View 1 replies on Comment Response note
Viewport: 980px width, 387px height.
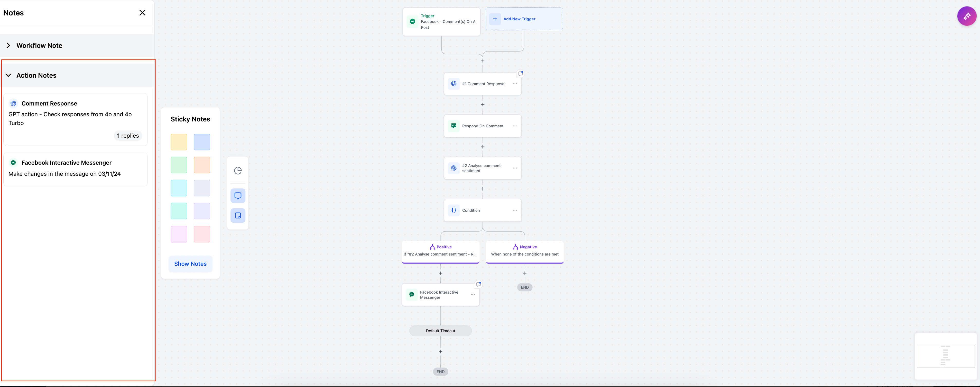pyautogui.click(x=128, y=136)
